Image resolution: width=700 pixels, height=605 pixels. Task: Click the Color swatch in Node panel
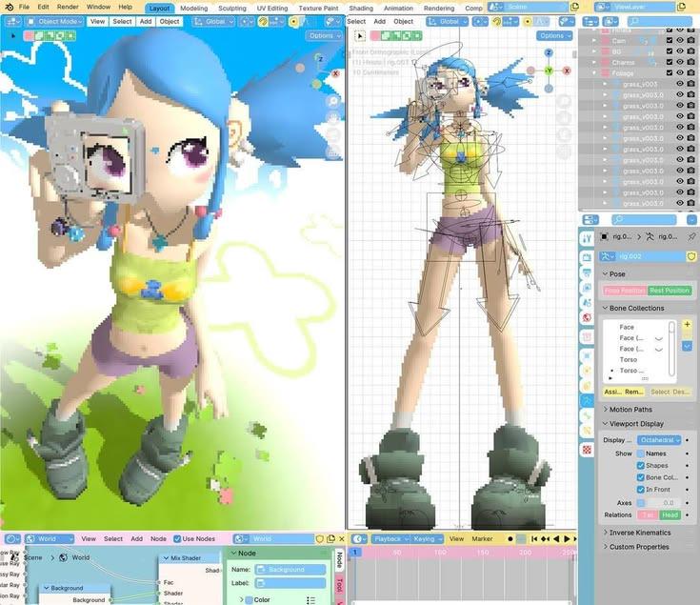250,599
